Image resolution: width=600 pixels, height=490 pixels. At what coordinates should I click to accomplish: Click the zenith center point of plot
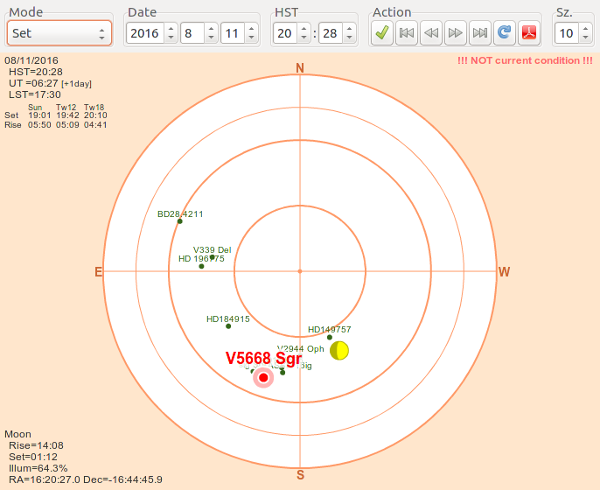(x=300, y=271)
